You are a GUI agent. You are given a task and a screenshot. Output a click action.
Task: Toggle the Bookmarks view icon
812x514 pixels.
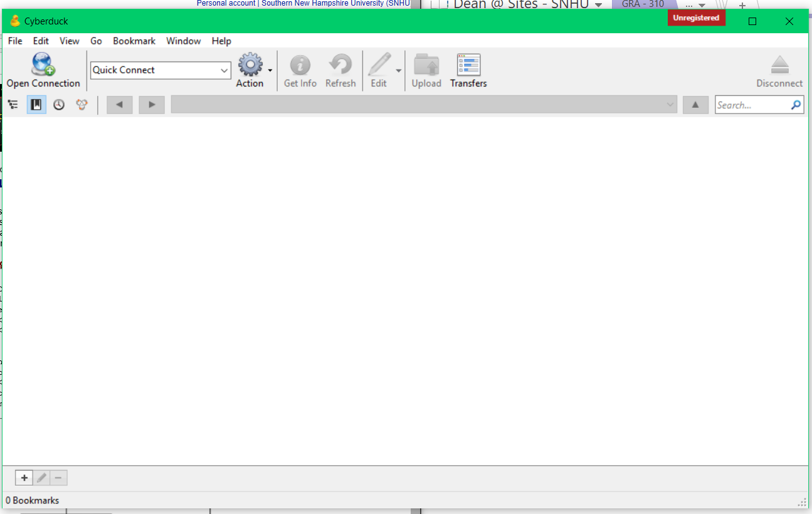pyautogui.click(x=36, y=105)
